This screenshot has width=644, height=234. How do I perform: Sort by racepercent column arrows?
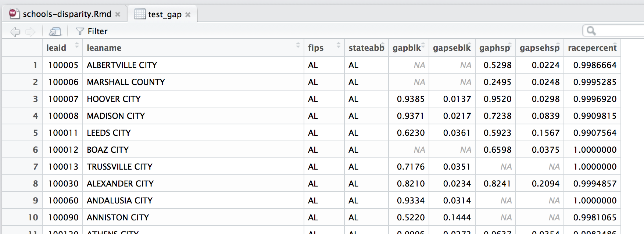(615, 45)
